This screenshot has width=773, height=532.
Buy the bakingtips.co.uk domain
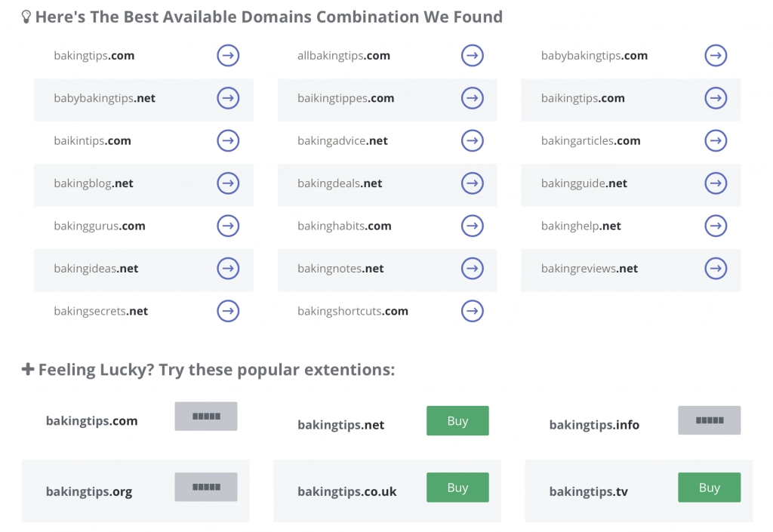point(457,487)
